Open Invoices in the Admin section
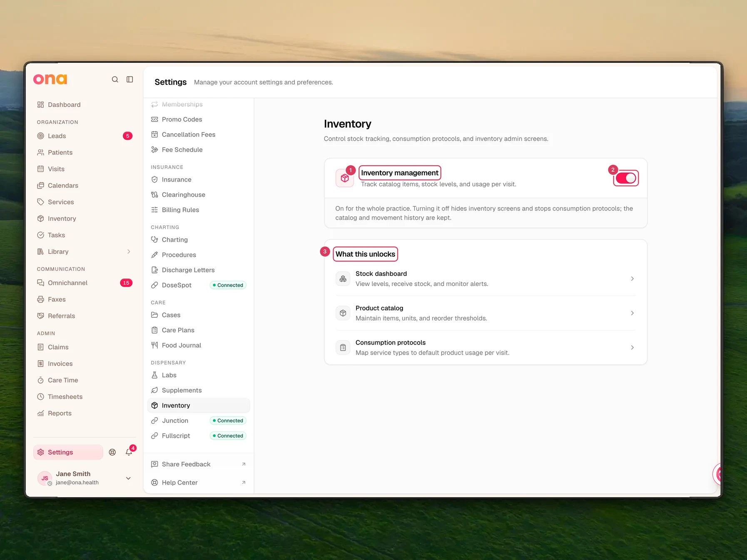 [85, 364]
